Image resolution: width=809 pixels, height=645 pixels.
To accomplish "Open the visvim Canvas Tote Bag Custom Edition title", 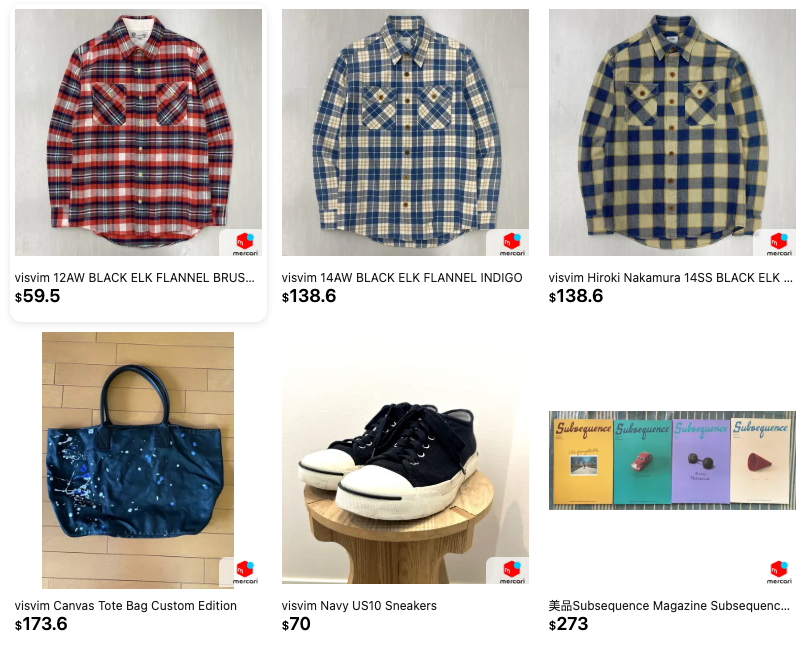I will (x=126, y=606).
